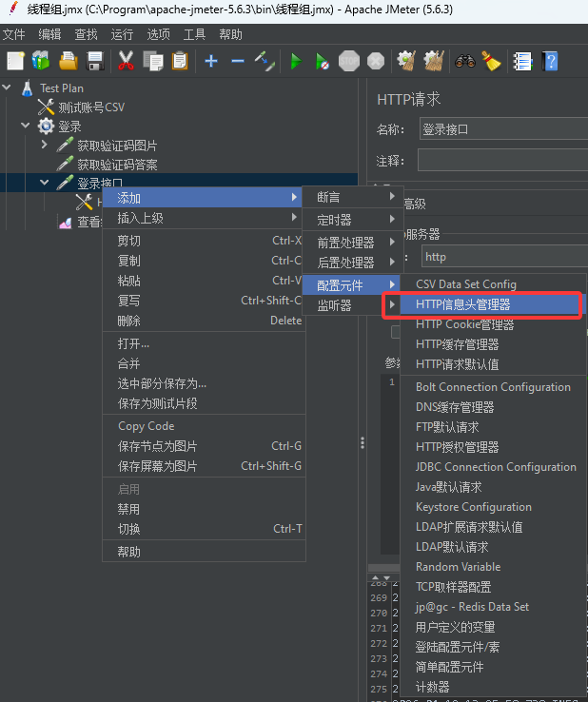Viewport: 588px width, 702px height.
Task: Select 获取验证码答案 sampler node
Action: pyautogui.click(x=117, y=165)
